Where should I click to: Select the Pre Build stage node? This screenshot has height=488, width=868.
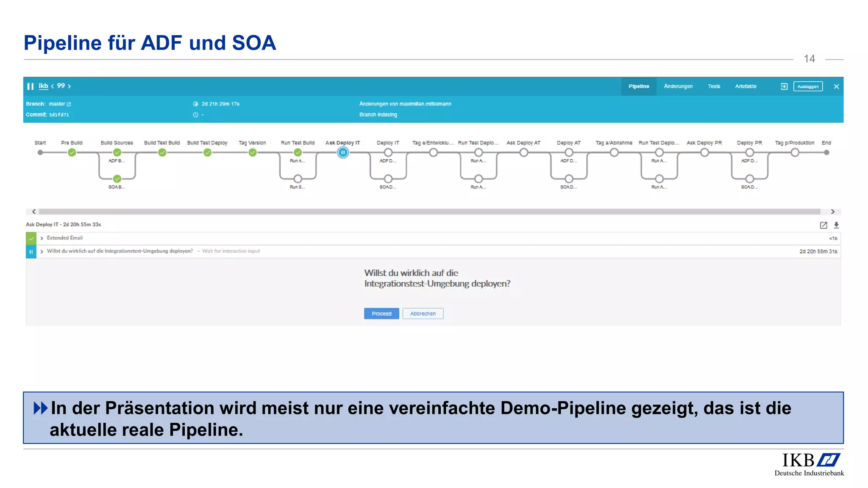pos(72,152)
